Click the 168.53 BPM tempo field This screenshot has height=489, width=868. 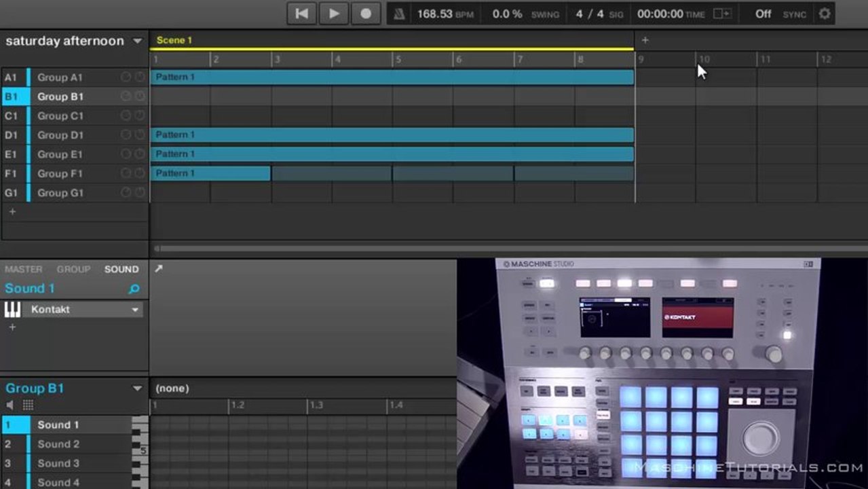tap(445, 14)
